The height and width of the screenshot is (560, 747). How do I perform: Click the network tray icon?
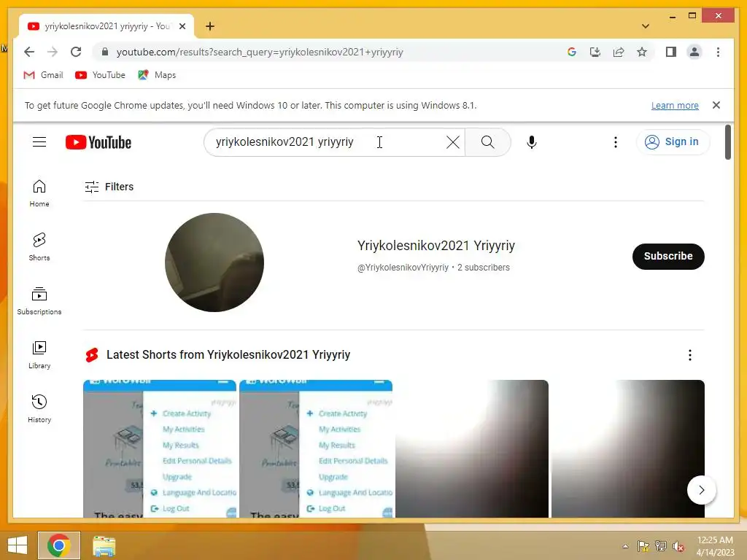tap(661, 546)
